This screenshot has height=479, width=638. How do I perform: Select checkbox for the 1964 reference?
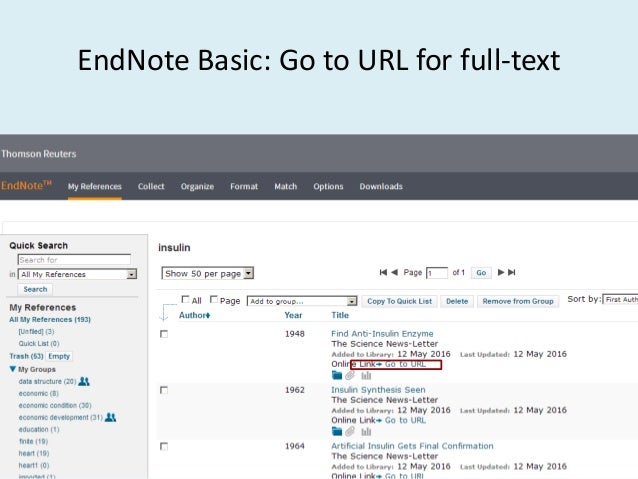(164, 446)
